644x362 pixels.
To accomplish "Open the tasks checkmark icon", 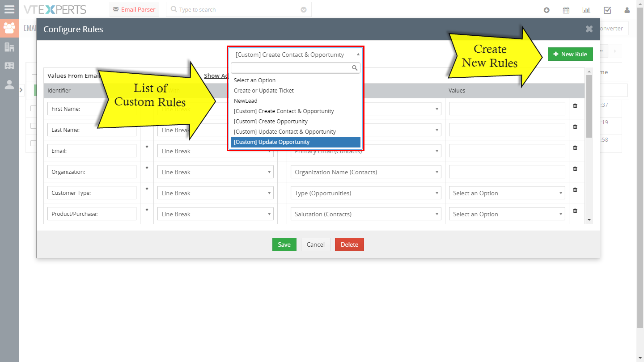I will (x=607, y=10).
